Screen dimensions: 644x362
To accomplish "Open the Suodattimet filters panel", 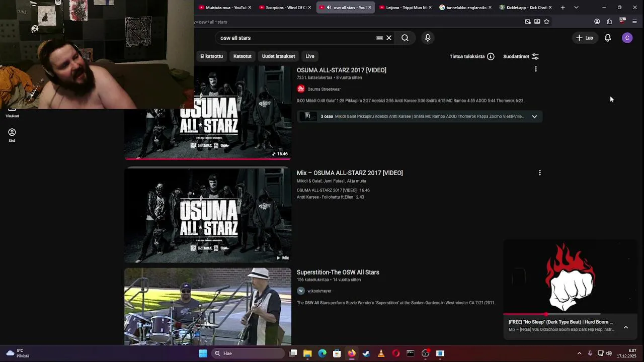I will point(521,56).
